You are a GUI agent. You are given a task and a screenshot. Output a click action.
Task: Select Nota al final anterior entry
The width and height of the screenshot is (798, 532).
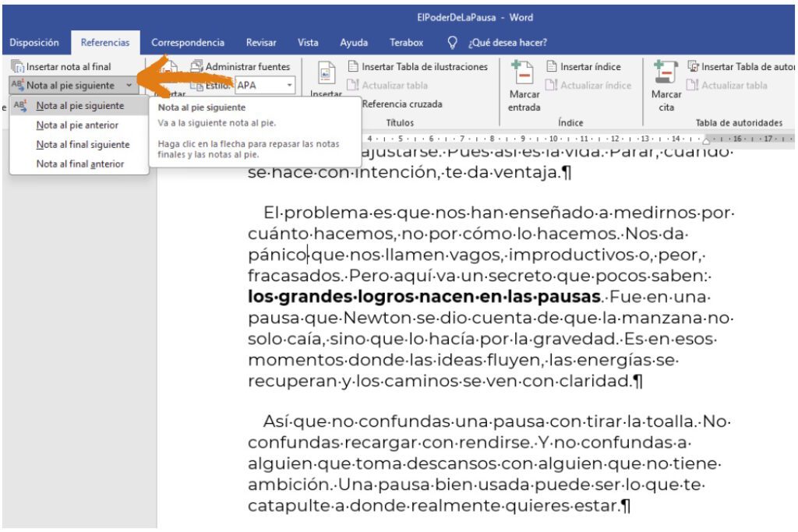coord(80,164)
